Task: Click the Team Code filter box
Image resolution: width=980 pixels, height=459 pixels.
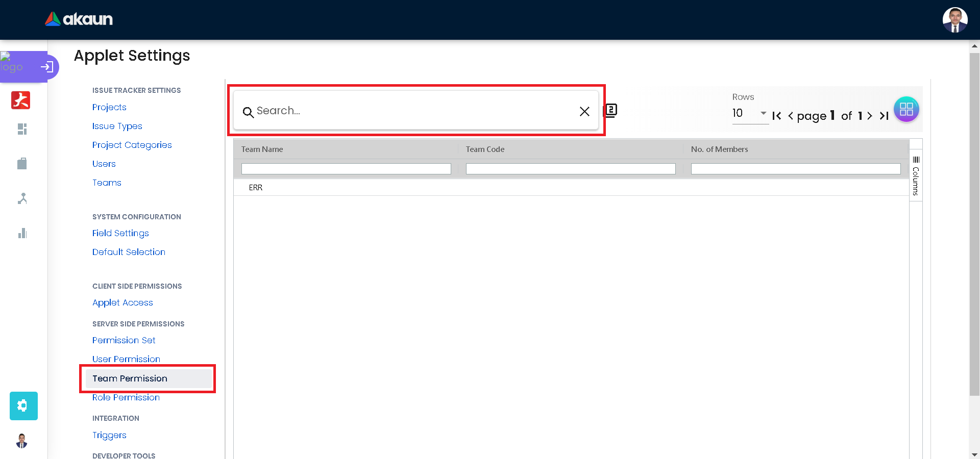Action: coord(571,169)
